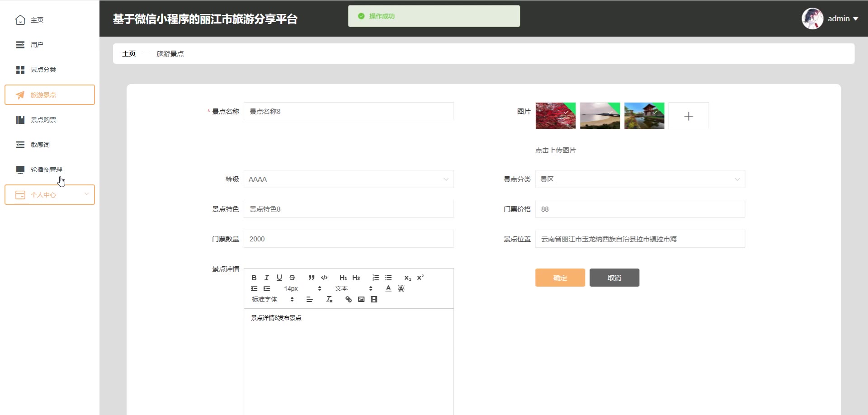Click the 点击上传图片 hint text
This screenshot has width=868, height=415.
(556, 150)
